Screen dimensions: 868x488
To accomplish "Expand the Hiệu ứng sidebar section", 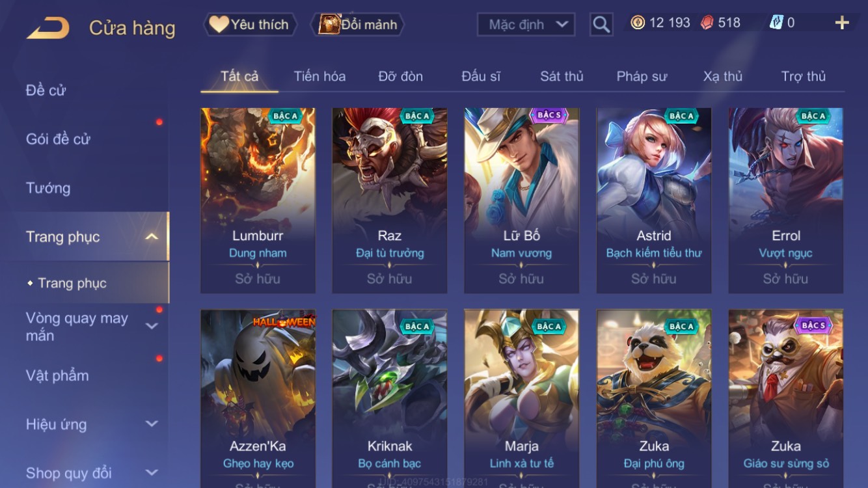I will pyautogui.click(x=151, y=424).
